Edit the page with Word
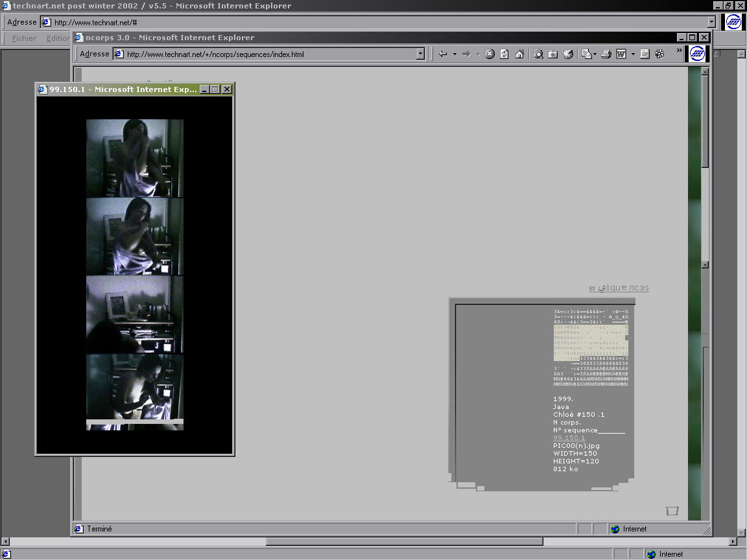Image resolution: width=747 pixels, height=560 pixels. (x=621, y=54)
